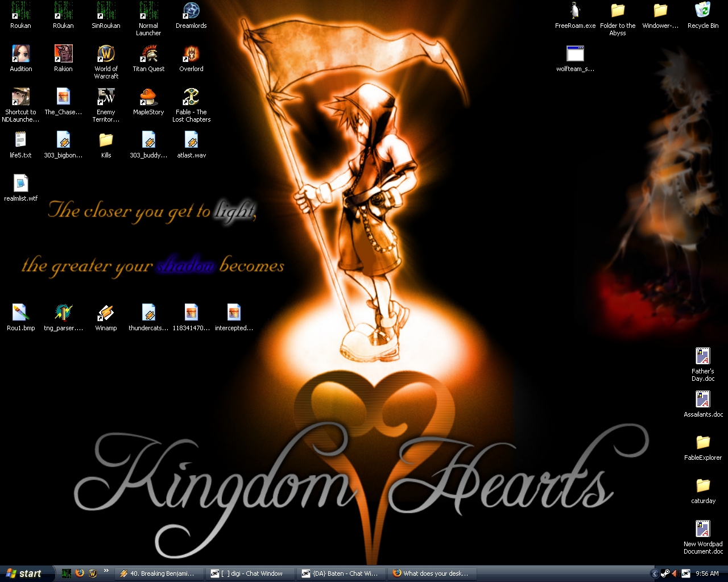
Task: Select the Titan Quest shortcut
Action: 148,59
